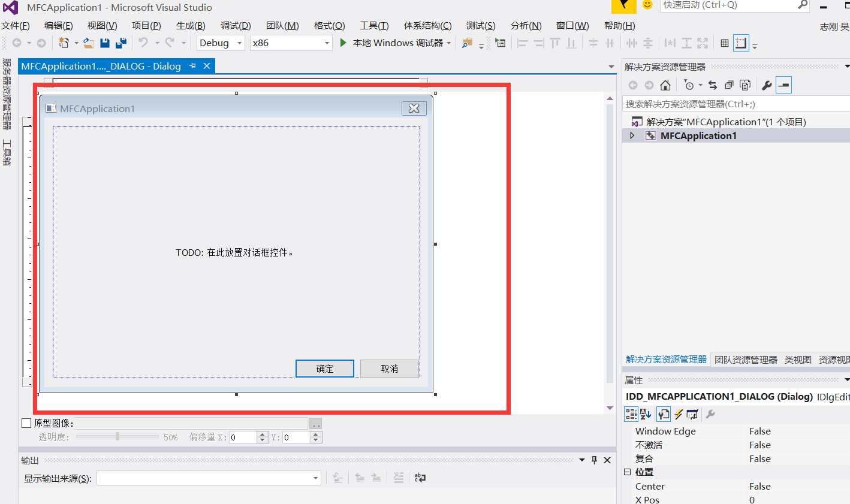Image resolution: width=850 pixels, height=504 pixels.
Task: Enable the 原型图像 checkbox
Action: pos(26,423)
